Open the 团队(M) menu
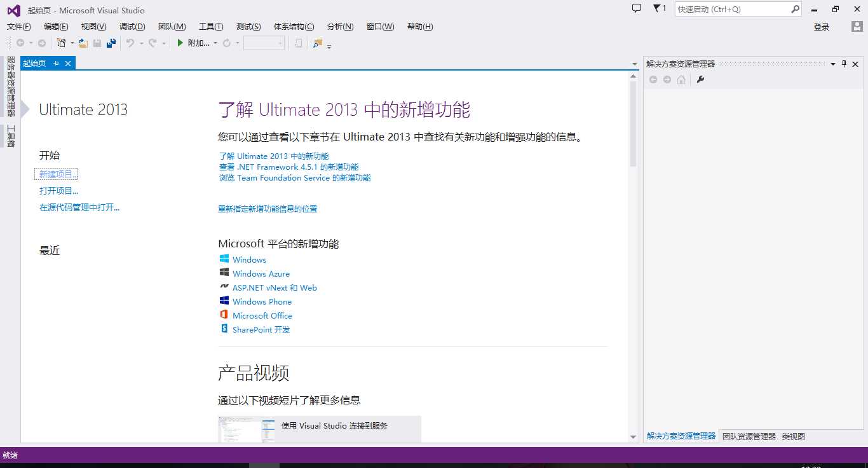The width and height of the screenshot is (868, 468). click(172, 26)
